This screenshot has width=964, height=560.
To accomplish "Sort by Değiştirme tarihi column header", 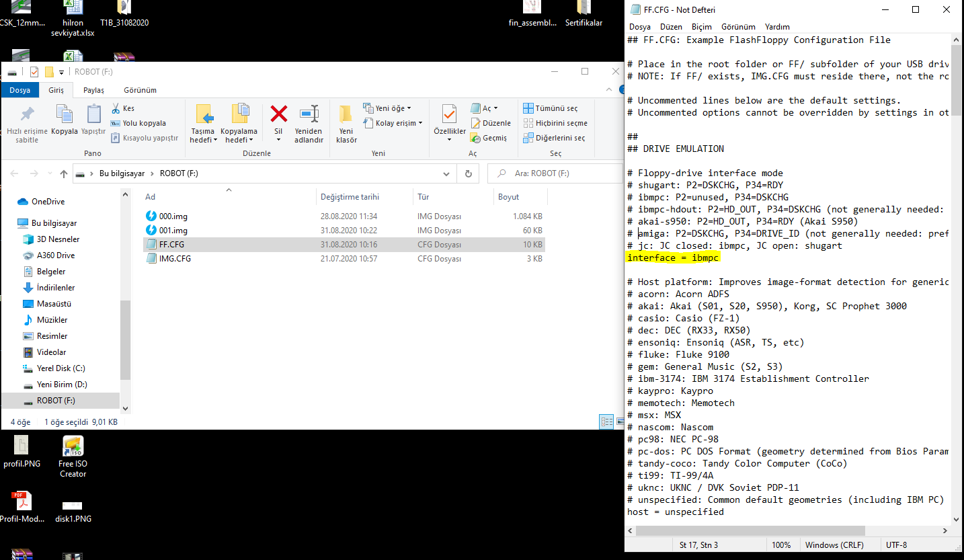I will [x=364, y=197].
